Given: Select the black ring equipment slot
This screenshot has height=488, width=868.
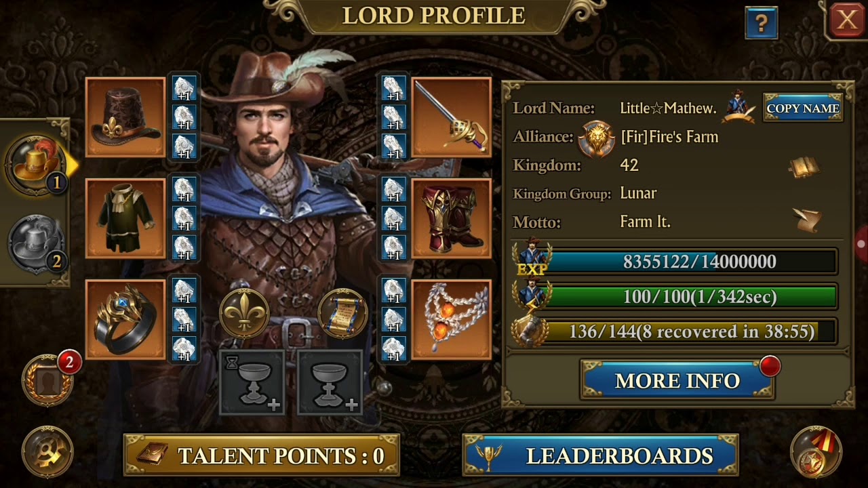Looking at the screenshot, I should [125, 319].
